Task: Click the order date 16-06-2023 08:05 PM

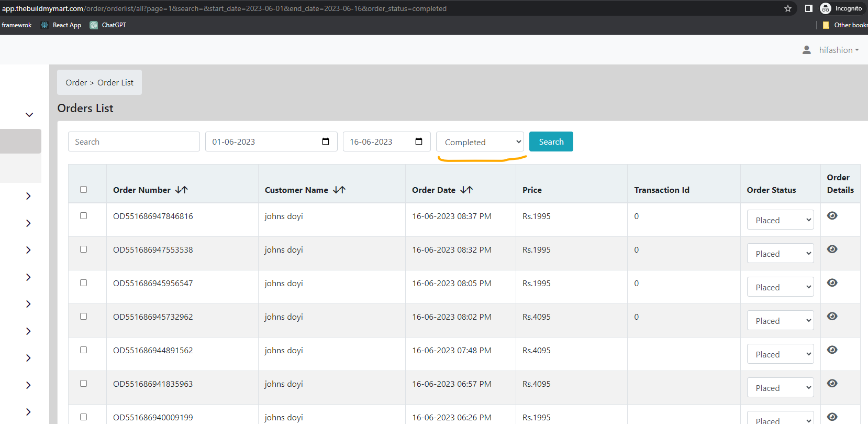Action: tap(452, 283)
